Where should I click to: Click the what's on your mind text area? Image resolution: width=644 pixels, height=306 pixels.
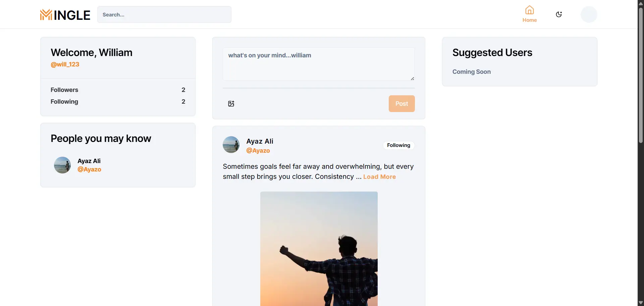318,64
